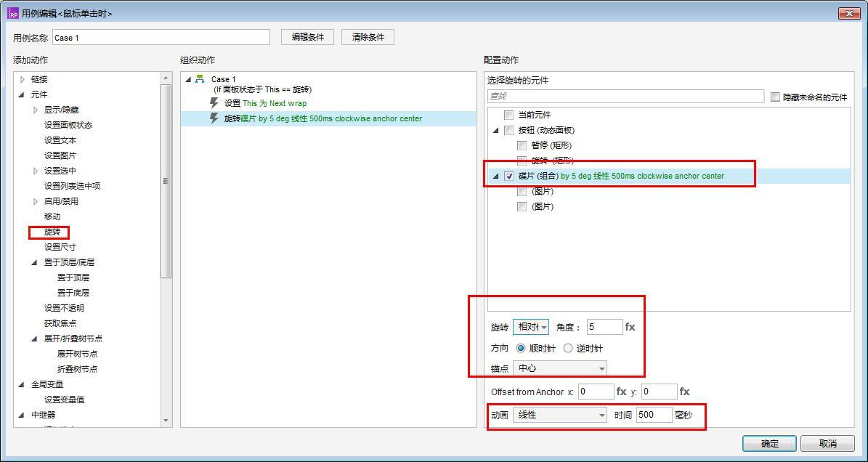
Task: Check the 旋转 (矩形) checkbox
Action: pyautogui.click(x=522, y=161)
